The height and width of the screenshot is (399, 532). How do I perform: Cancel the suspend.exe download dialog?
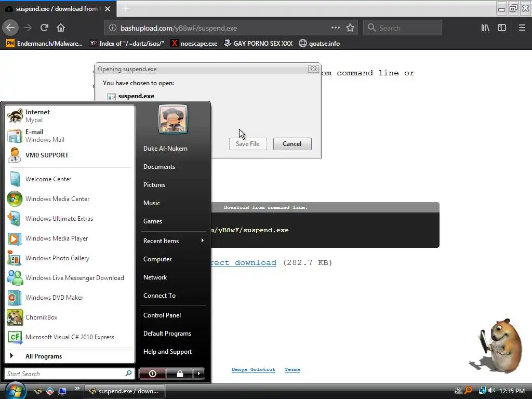[x=292, y=144]
